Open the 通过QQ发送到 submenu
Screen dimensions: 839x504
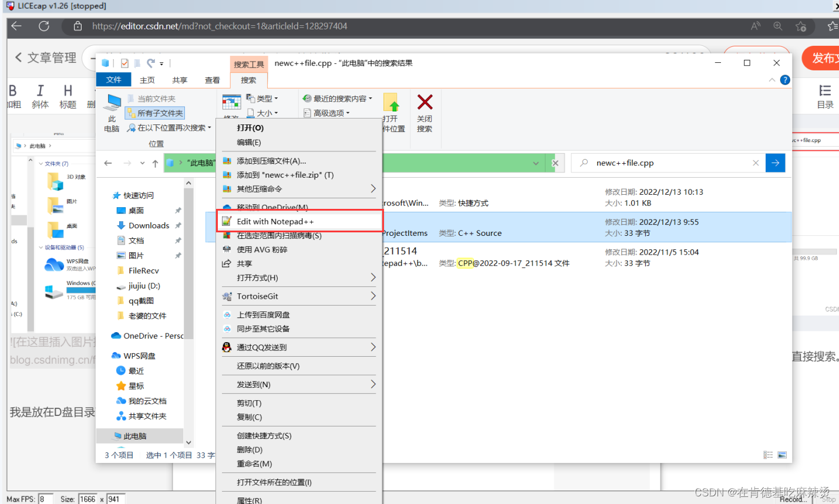pyautogui.click(x=299, y=347)
